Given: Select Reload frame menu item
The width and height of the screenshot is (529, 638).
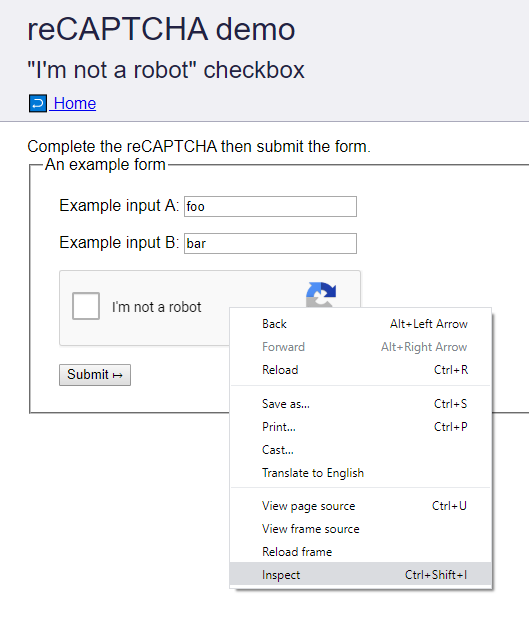Looking at the screenshot, I should (361, 552).
